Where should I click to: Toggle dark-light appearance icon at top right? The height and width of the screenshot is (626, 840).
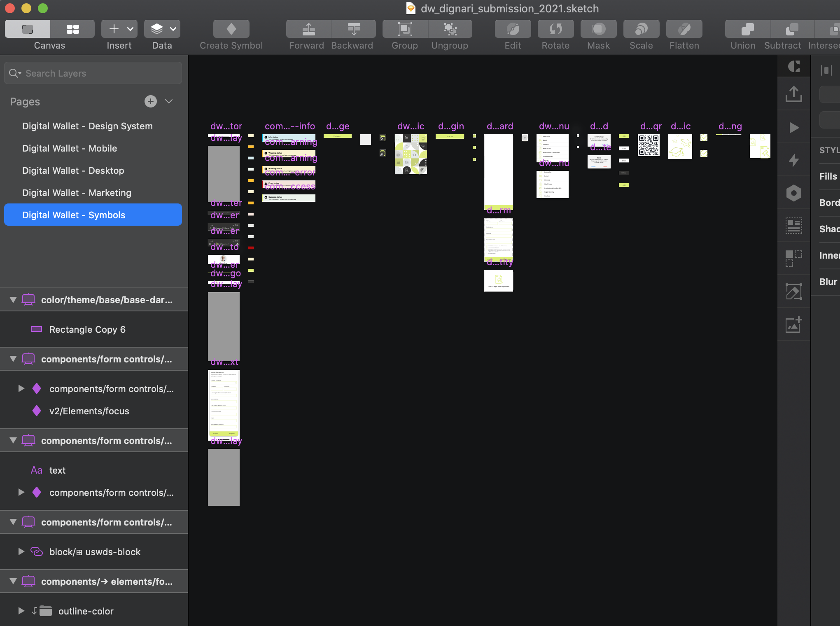[x=793, y=66]
